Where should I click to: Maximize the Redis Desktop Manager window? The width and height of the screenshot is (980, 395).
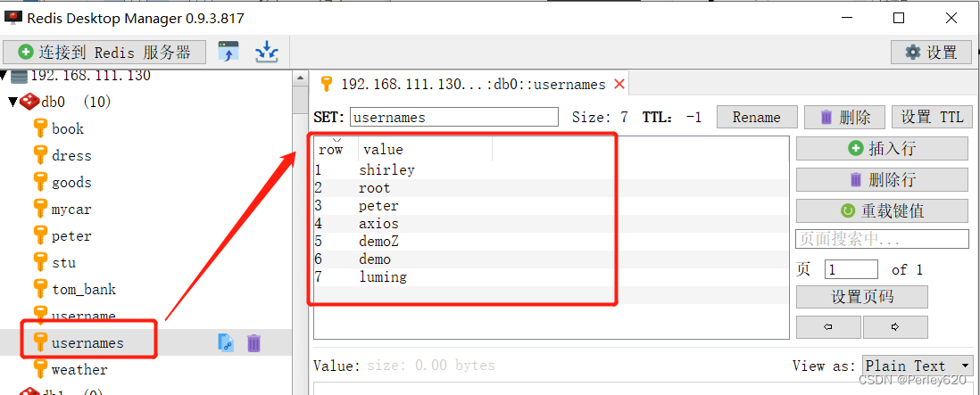tap(899, 18)
